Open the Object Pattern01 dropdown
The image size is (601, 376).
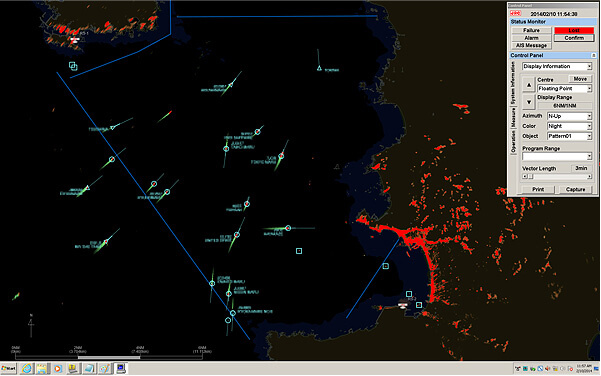(569, 136)
